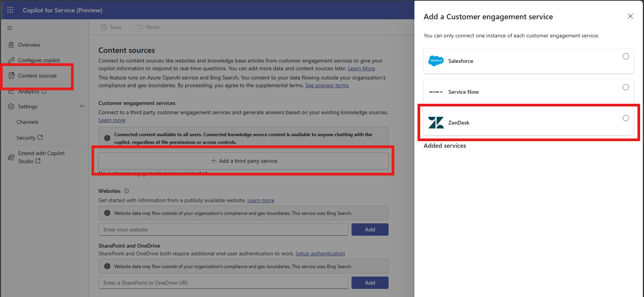Open the Learn more link under Websites
This screenshot has width=644, height=297.
tap(261, 200)
